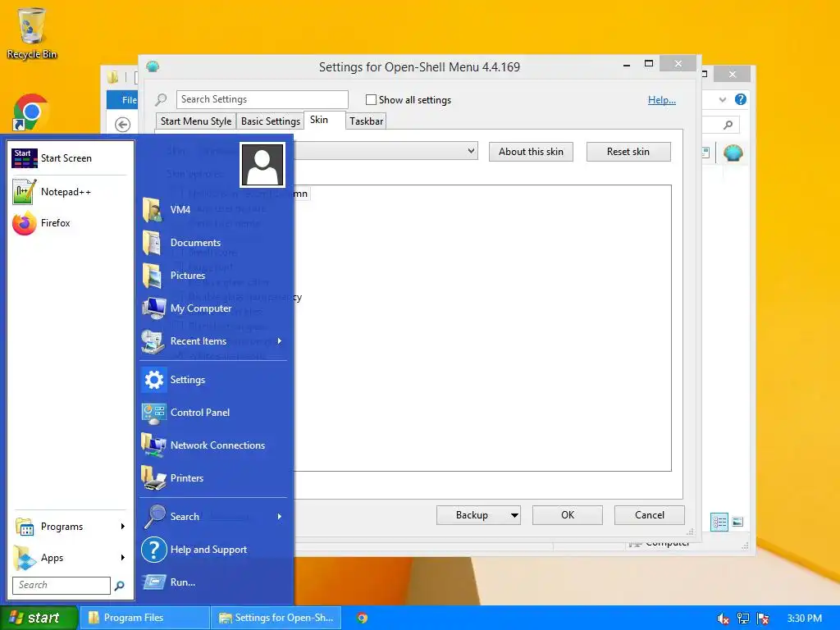Click OK in the settings dialog
840x630 pixels.
tap(568, 515)
